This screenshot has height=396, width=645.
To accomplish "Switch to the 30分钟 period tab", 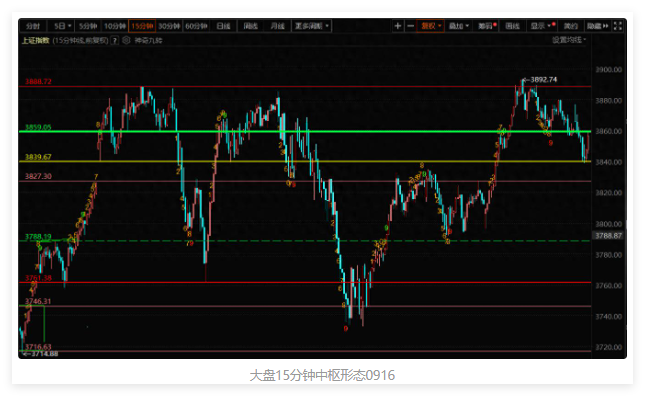I will (169, 26).
